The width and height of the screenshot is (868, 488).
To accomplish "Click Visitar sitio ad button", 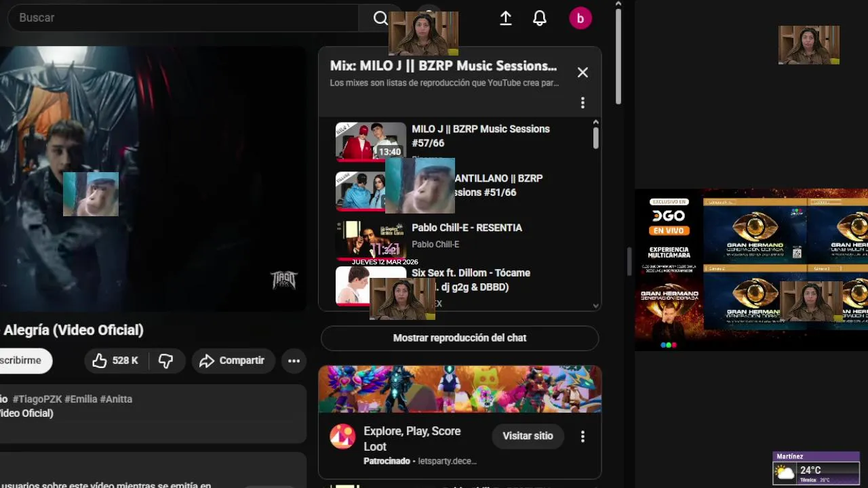I will tap(528, 436).
